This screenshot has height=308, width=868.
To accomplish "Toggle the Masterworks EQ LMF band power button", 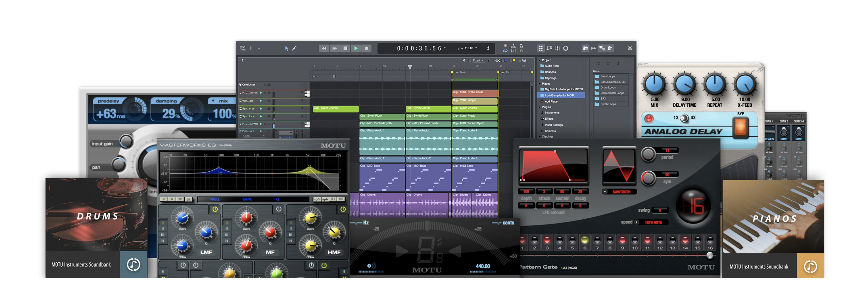I will (x=215, y=209).
